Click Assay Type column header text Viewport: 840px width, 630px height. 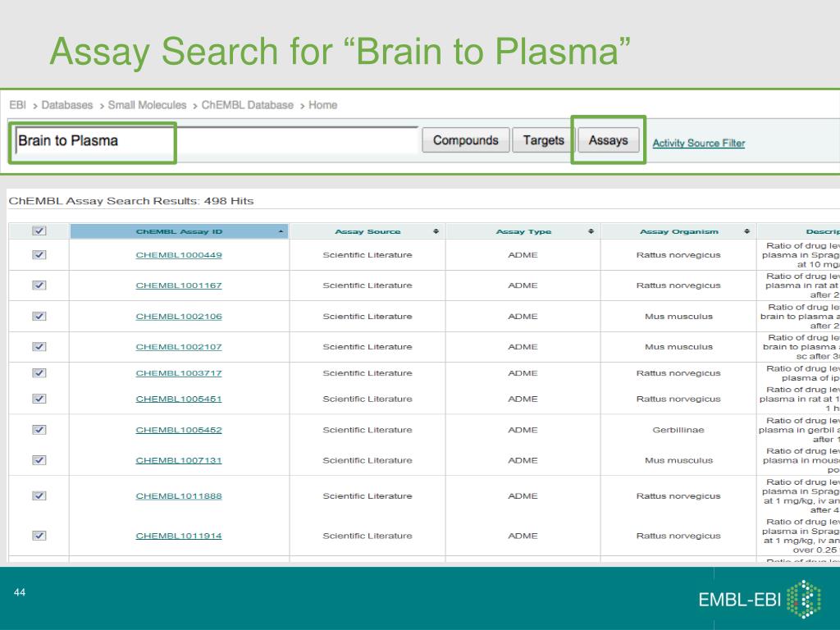[x=523, y=231]
